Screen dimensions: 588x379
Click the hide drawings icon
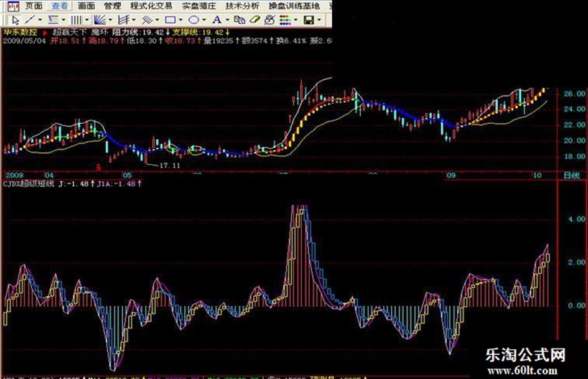(269, 20)
